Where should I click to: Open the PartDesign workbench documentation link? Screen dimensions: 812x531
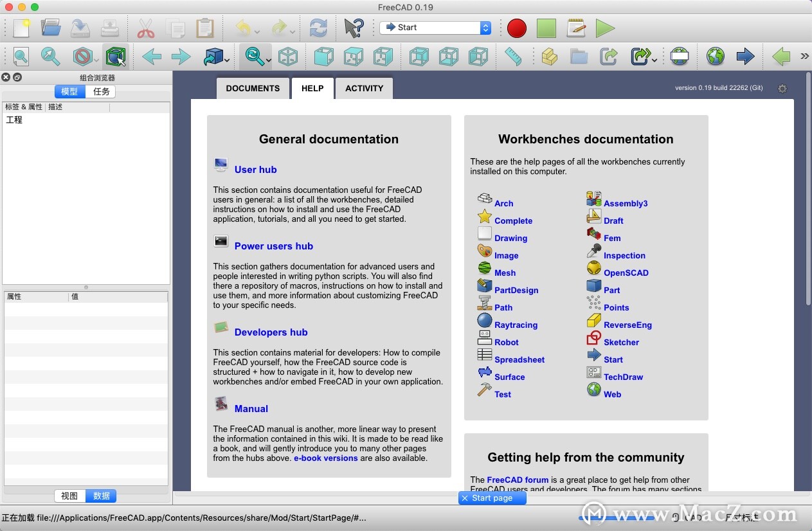pyautogui.click(x=516, y=290)
